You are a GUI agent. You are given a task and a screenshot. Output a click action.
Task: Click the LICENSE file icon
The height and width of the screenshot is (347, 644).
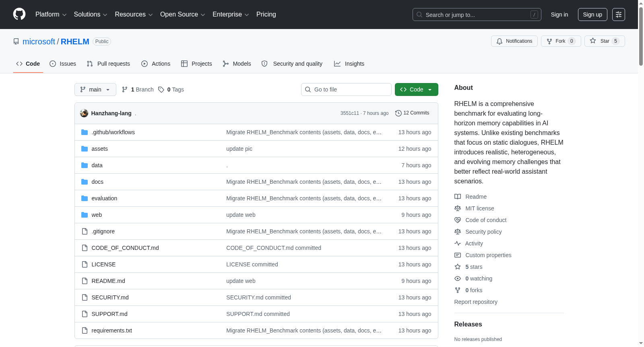click(85, 264)
